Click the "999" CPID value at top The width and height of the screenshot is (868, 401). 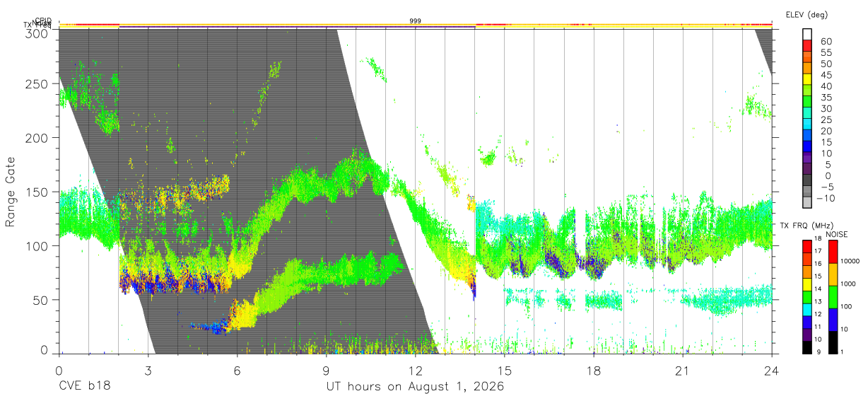pos(415,21)
